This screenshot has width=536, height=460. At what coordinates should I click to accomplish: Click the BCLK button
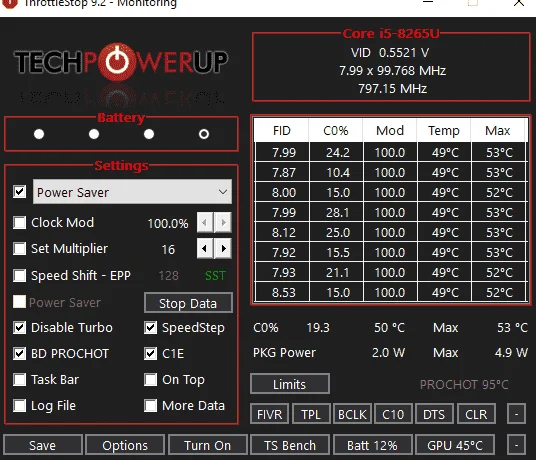(x=352, y=414)
